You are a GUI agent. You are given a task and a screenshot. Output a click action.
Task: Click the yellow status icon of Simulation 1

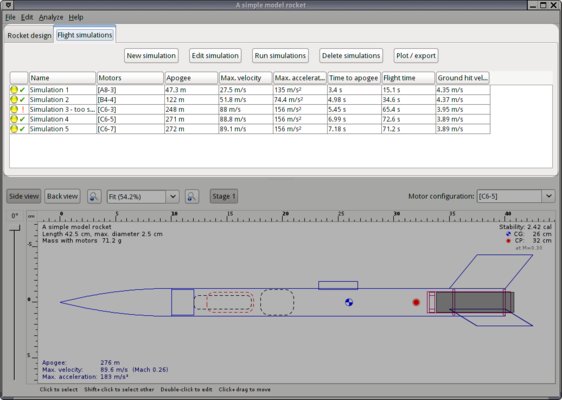coord(14,90)
